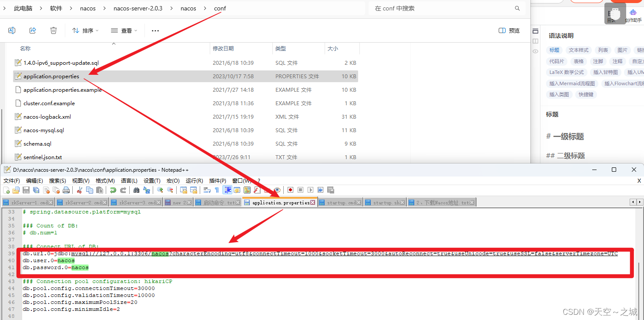Open the three-dot more options in Explorer
The height and width of the screenshot is (320, 644).
(155, 30)
